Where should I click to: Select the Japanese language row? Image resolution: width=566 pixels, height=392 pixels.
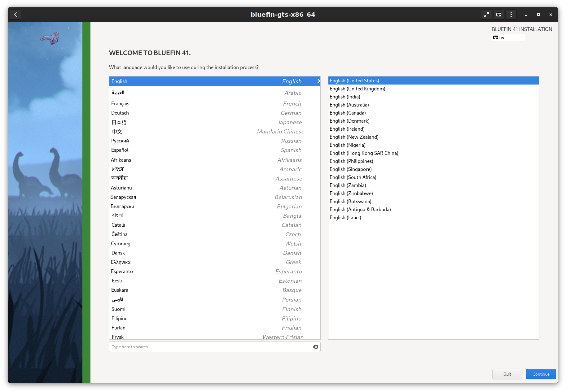point(215,122)
